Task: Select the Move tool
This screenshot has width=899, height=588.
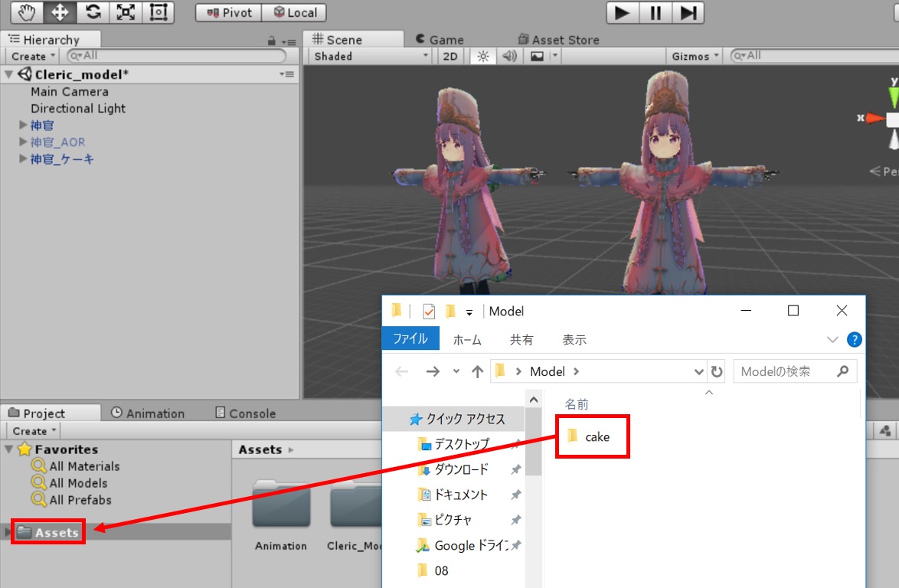Action: point(60,12)
